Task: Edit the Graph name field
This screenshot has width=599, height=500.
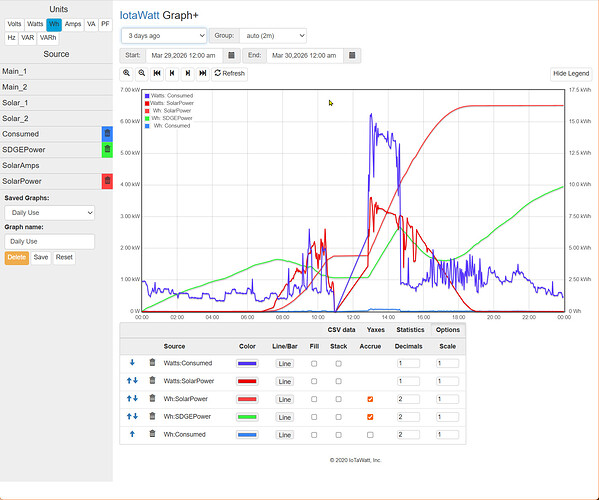Action: tap(50, 241)
